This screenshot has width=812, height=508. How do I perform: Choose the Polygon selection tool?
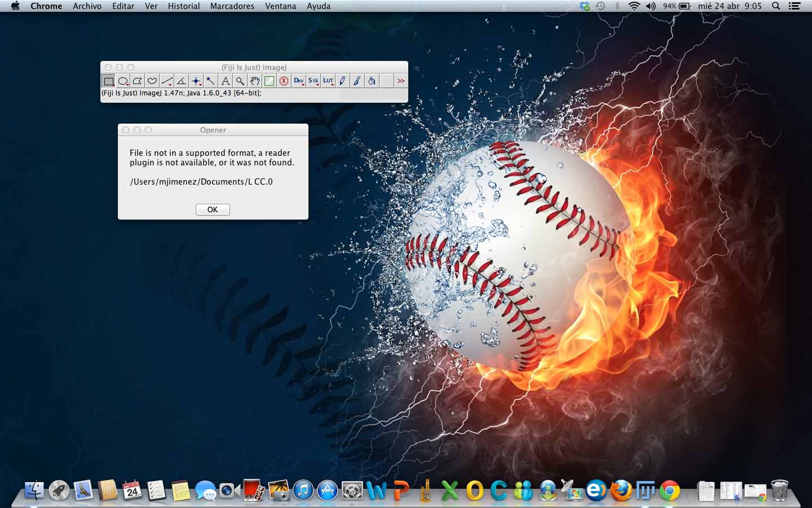(x=138, y=81)
